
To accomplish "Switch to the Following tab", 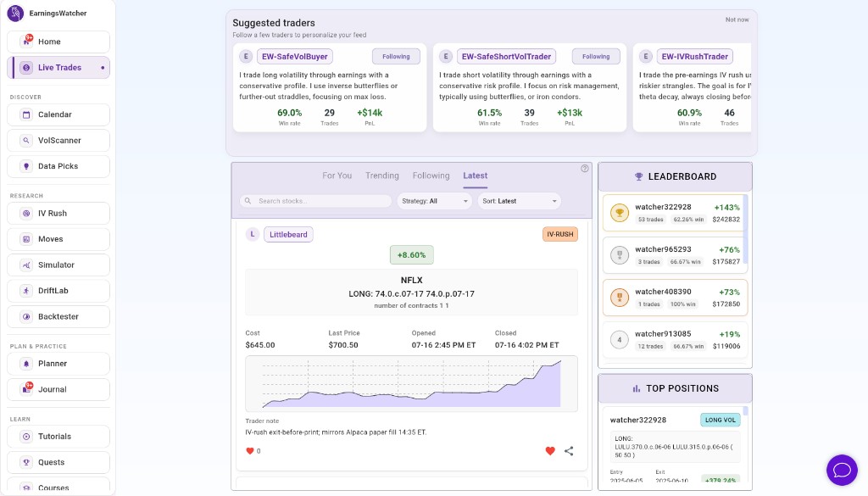I will click(431, 176).
